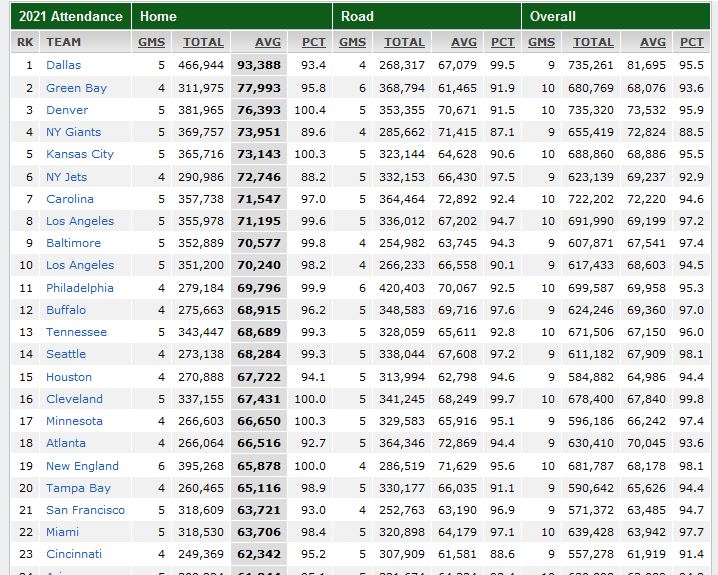Open the Buffalo team link

tap(66, 309)
